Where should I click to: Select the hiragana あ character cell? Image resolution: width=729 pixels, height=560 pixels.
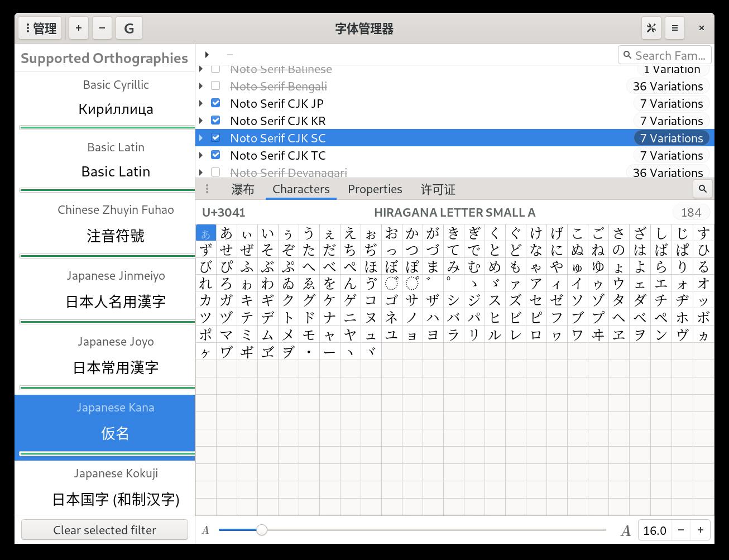(x=226, y=233)
